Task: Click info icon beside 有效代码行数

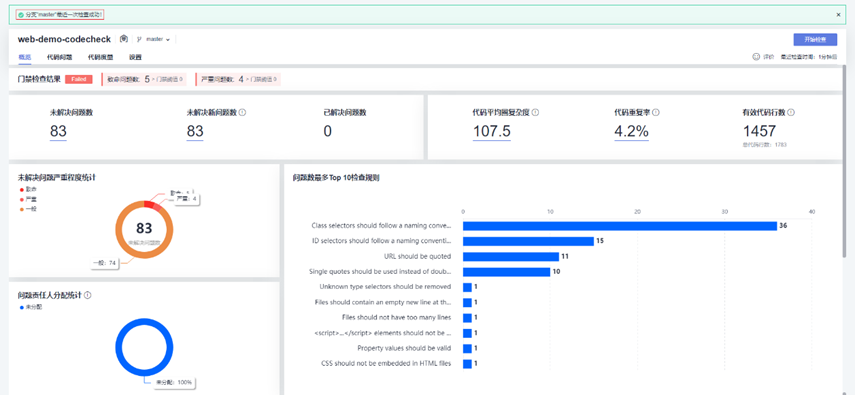Action: [x=791, y=112]
